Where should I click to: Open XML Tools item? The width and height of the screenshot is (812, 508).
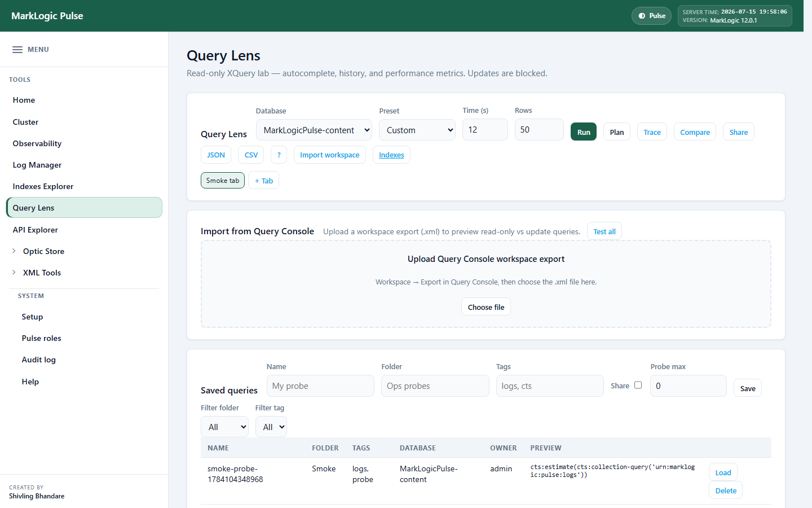[42, 273]
